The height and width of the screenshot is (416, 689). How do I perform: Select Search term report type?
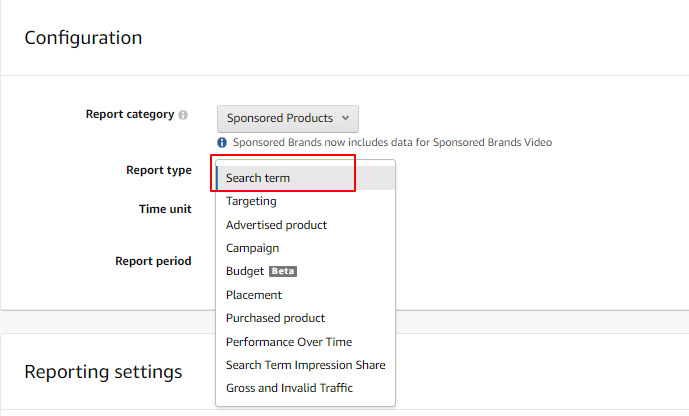(x=306, y=178)
